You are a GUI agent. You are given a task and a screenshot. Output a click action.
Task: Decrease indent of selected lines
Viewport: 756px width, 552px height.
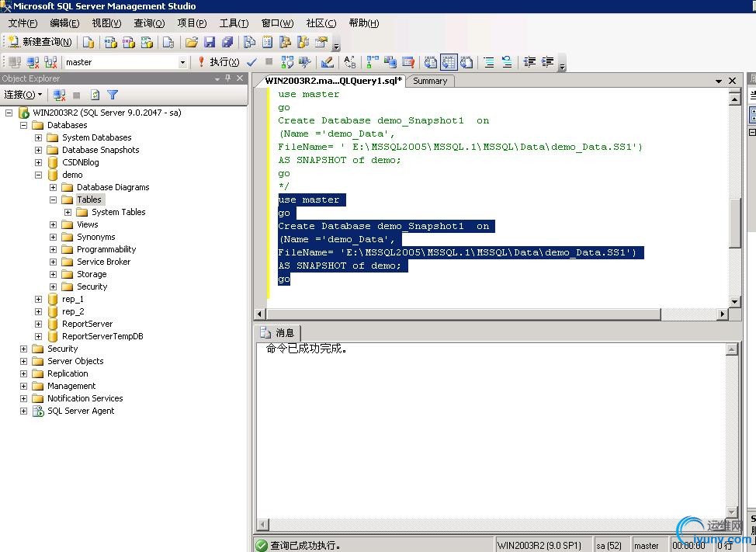pyautogui.click(x=529, y=61)
